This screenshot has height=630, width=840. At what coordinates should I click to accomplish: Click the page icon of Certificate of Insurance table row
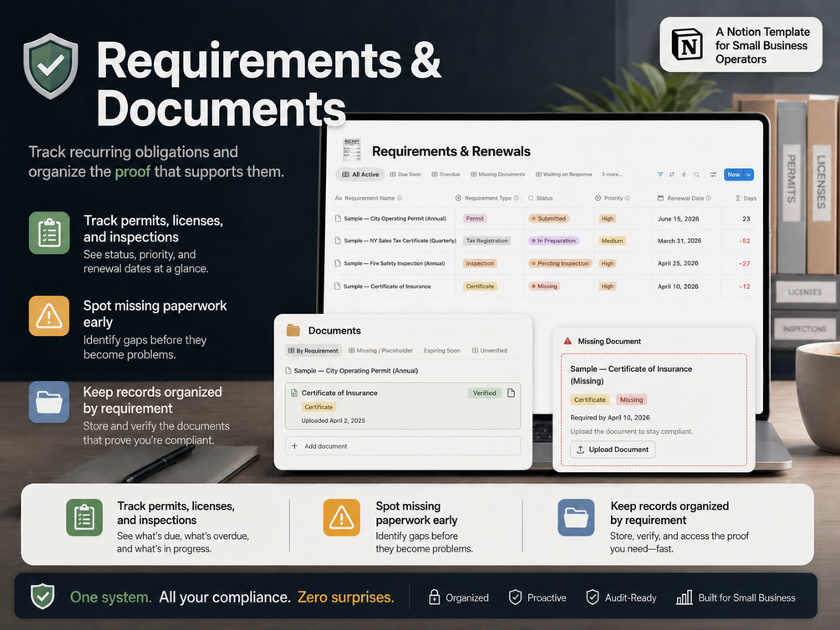tap(338, 286)
